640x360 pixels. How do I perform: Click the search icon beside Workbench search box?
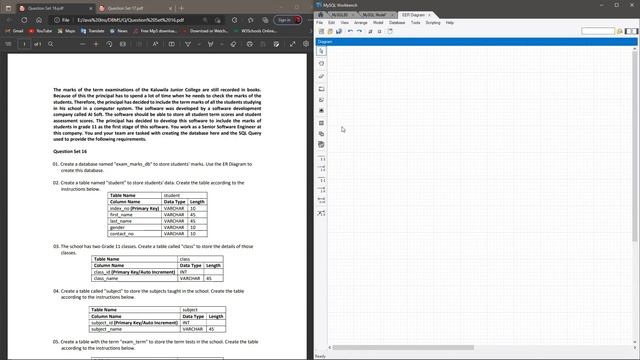click(x=620, y=31)
